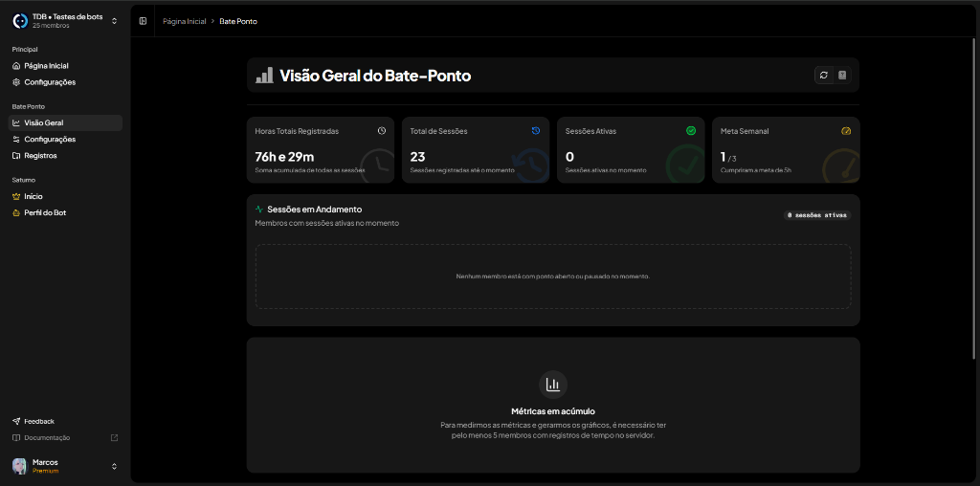
Task: Click the "Cumpriram a meta de 5h" caption
Action: coord(756,170)
